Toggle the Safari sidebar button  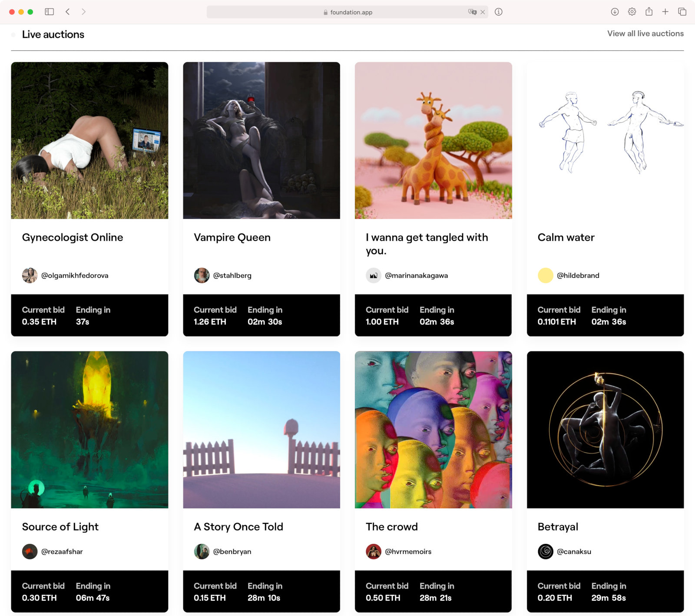(x=50, y=12)
